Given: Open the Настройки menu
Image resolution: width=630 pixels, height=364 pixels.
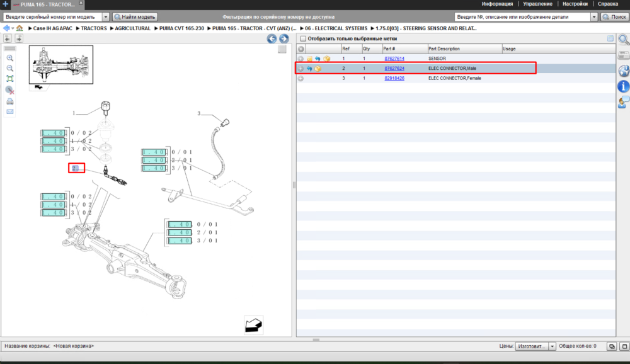Looking at the screenshot, I should [575, 4].
